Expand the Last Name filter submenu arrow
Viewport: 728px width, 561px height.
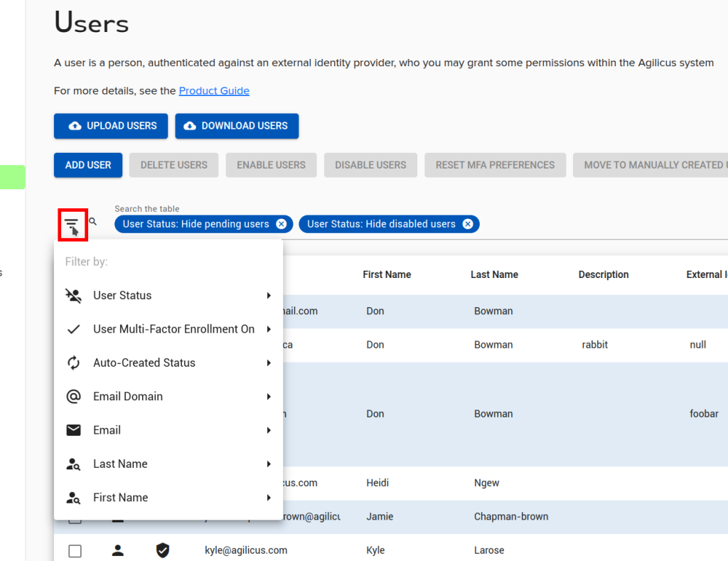[x=269, y=464]
